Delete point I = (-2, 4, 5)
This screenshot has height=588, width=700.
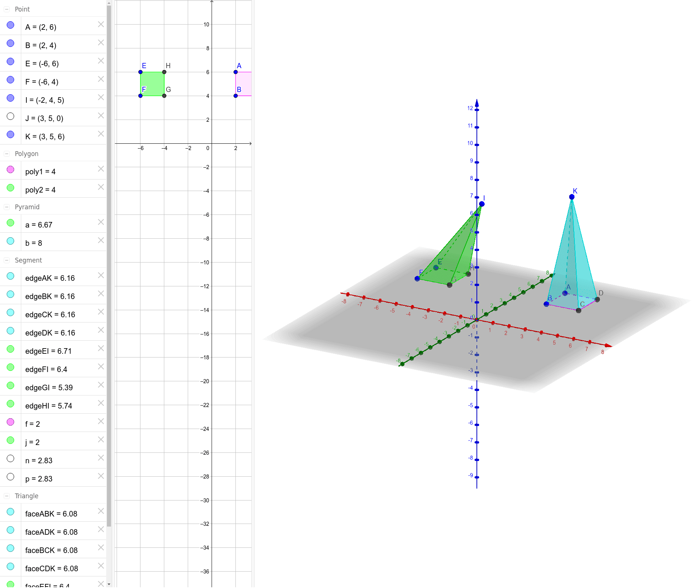101,97
